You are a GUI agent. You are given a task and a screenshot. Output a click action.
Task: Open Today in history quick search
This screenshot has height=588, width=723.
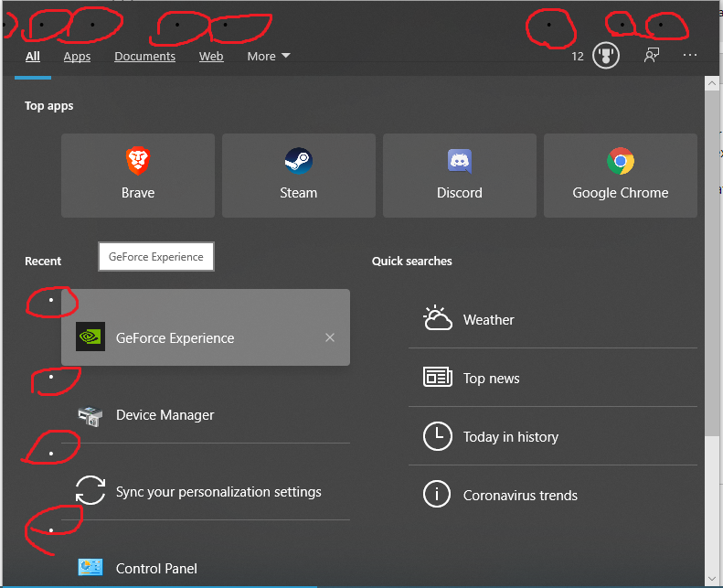point(553,436)
